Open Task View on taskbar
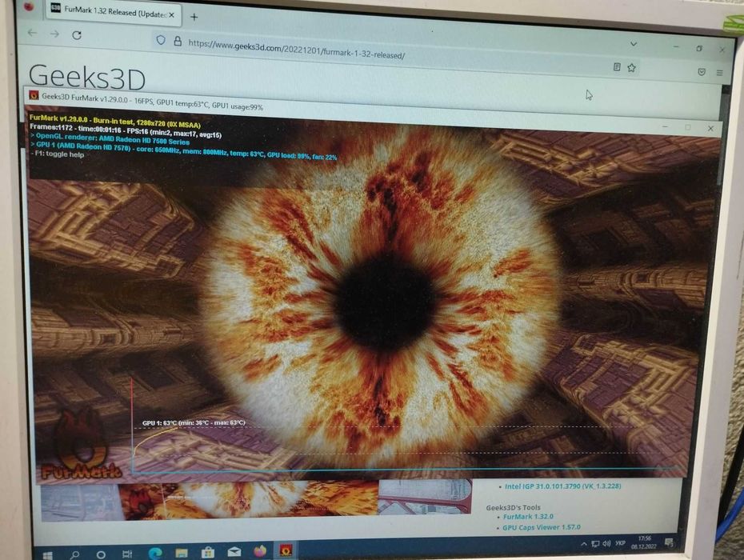The width and height of the screenshot is (744, 560). (x=126, y=554)
